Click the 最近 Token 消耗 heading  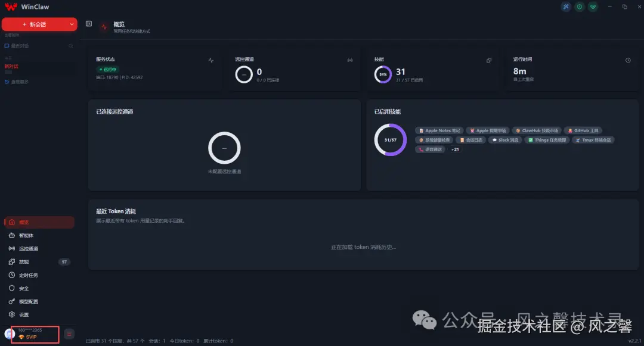(x=116, y=211)
